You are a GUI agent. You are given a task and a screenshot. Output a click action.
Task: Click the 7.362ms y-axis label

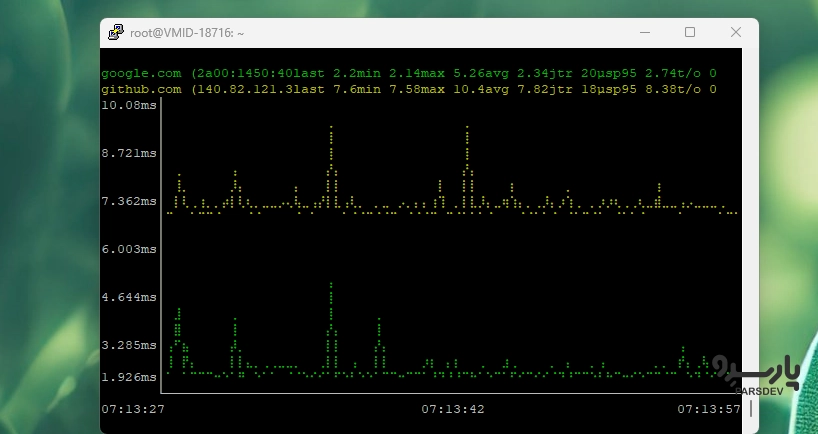coord(129,201)
